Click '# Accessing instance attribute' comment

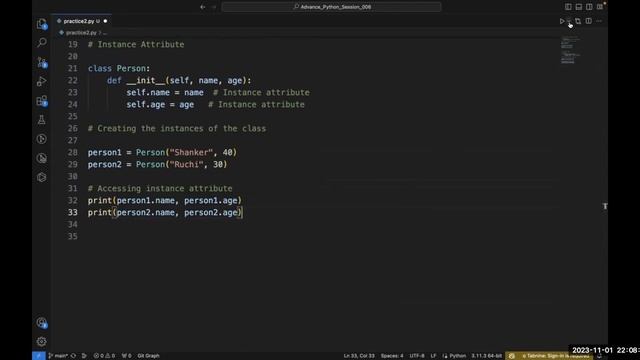tap(160, 189)
